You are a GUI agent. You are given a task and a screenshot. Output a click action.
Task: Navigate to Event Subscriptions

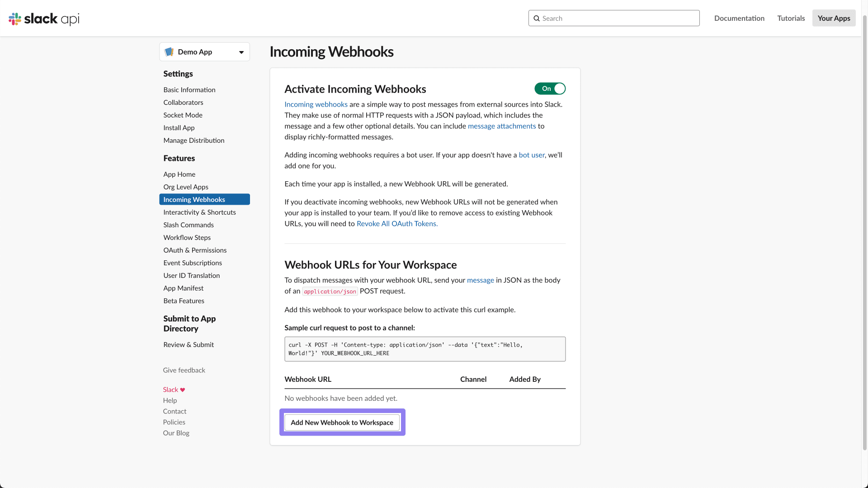193,263
